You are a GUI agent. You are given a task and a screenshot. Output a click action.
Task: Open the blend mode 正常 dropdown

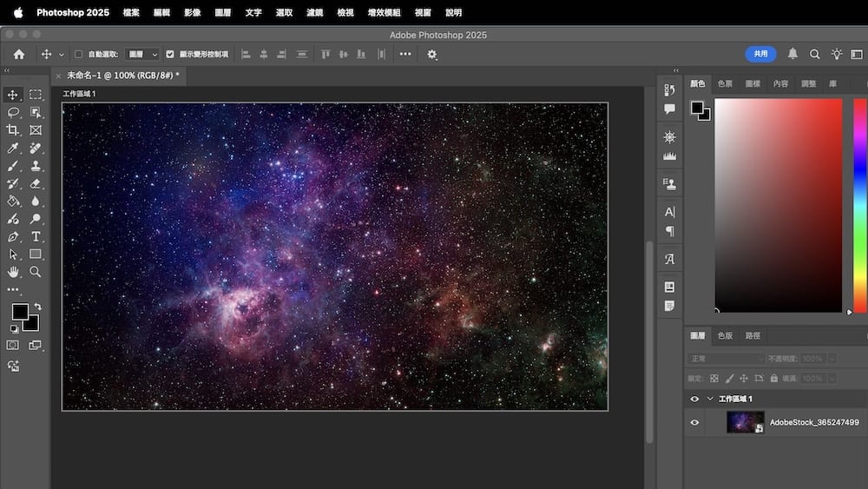click(x=727, y=359)
